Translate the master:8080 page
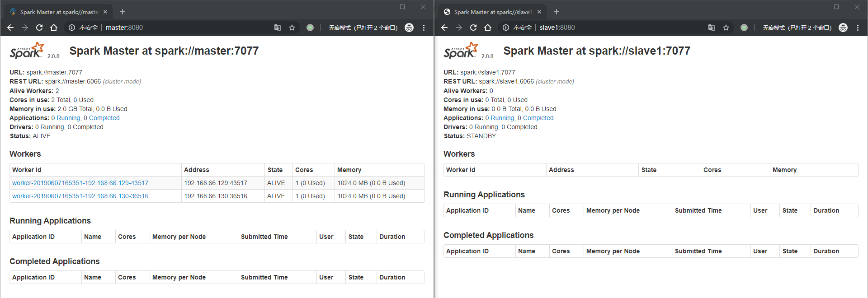868x298 pixels. [x=278, y=28]
